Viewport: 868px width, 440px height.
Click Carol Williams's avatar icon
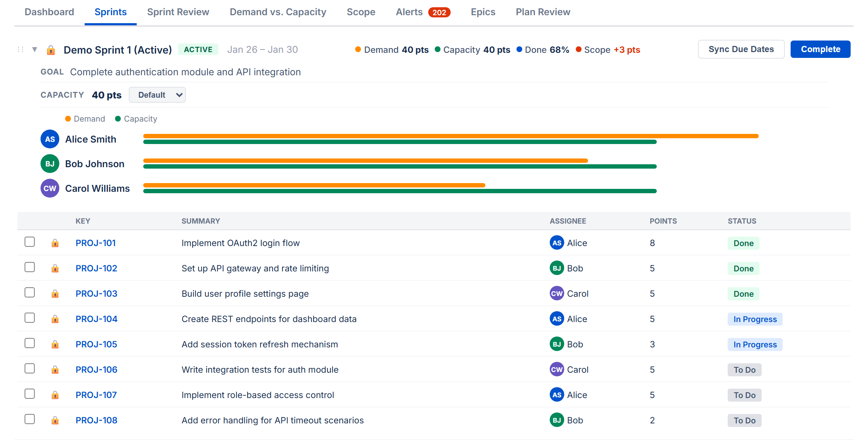coord(50,188)
